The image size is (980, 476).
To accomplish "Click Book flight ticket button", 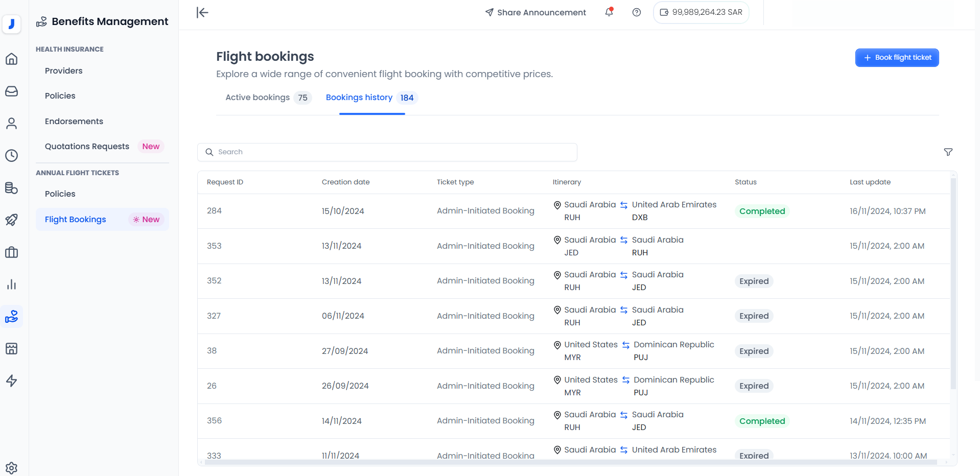I will [x=897, y=58].
